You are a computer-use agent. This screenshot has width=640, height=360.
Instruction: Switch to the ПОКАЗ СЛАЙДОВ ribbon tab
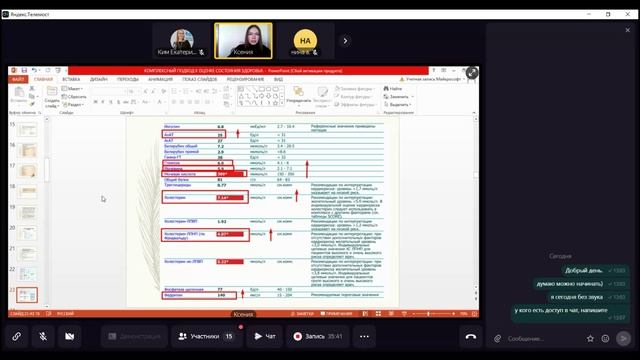(200, 79)
